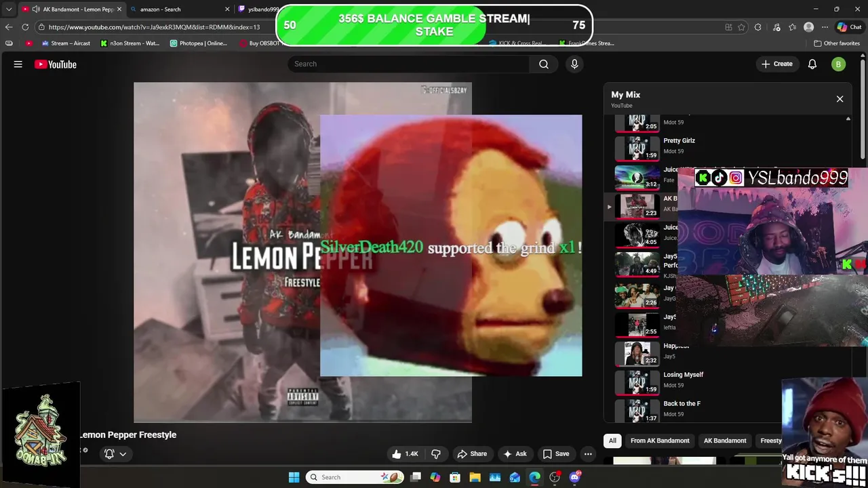Select the AK Bandamont filter chip

tap(725, 441)
